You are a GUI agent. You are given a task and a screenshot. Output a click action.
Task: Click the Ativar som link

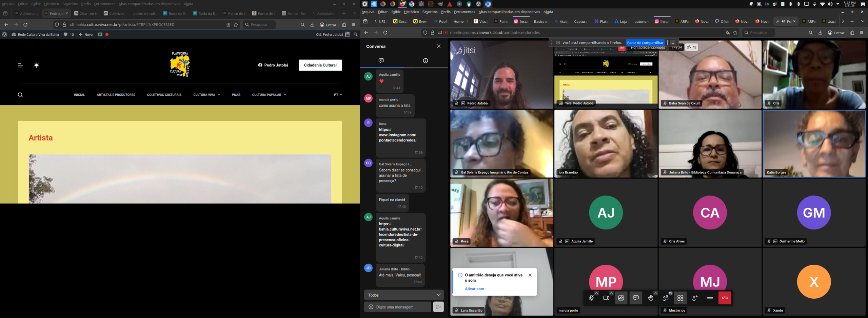[x=474, y=289]
